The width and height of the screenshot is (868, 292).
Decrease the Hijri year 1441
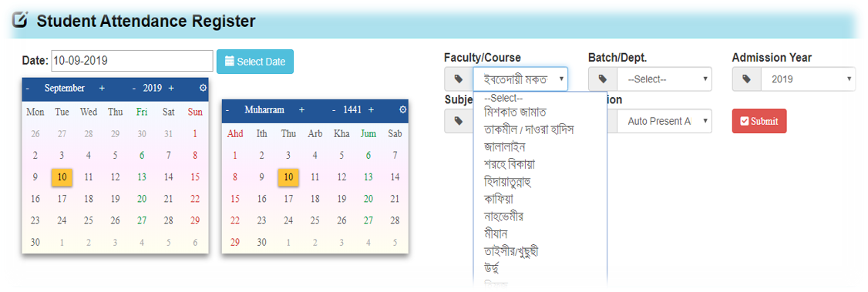pyautogui.click(x=334, y=110)
